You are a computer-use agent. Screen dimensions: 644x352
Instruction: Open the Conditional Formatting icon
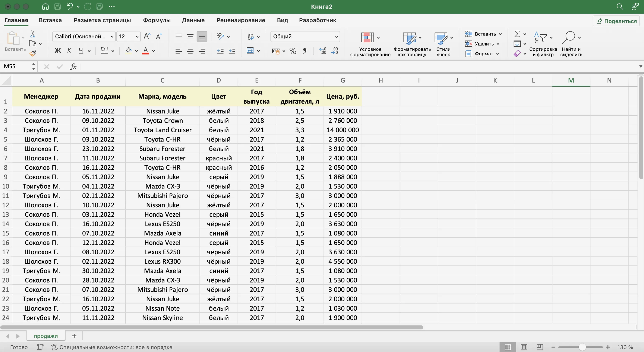[368, 37]
